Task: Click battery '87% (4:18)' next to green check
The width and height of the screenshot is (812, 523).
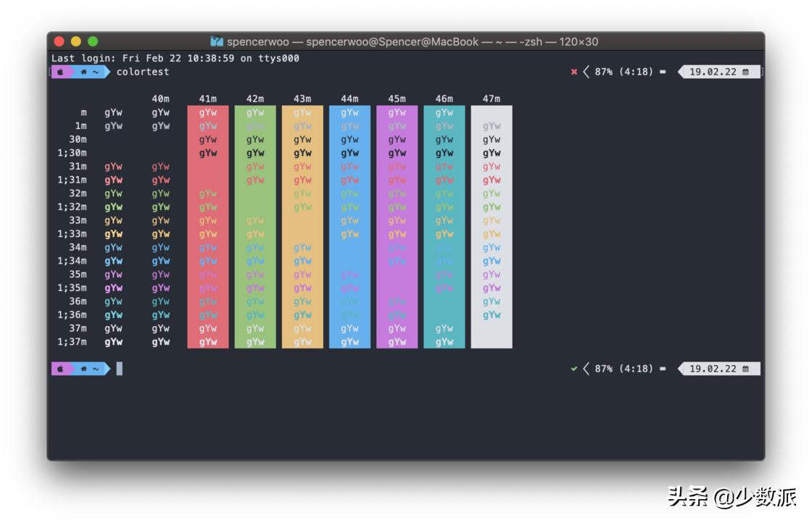Action: [x=624, y=369]
